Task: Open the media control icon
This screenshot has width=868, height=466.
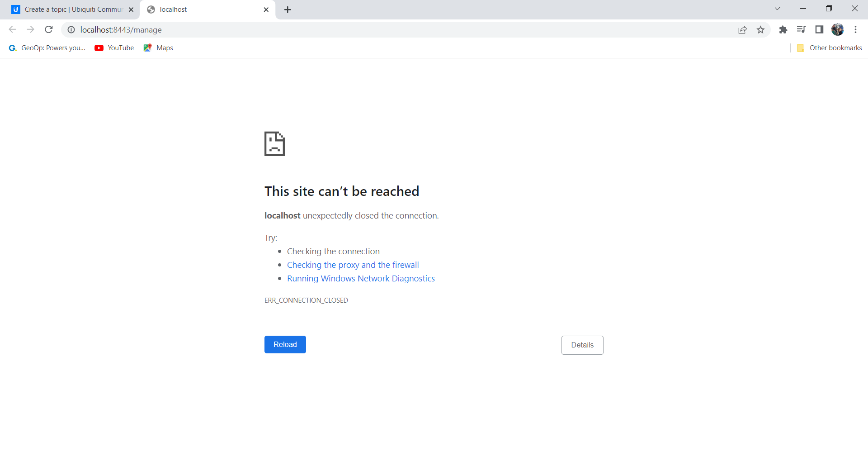Action: coord(801,30)
